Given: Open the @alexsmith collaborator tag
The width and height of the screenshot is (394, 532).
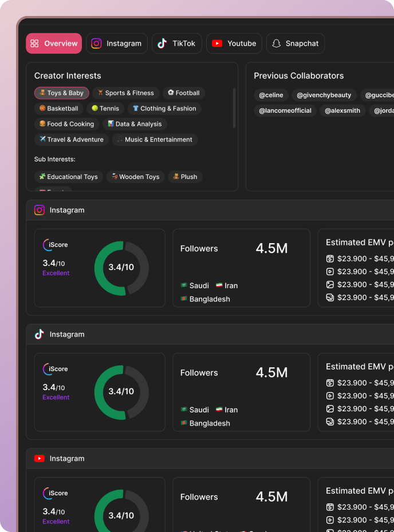Looking at the screenshot, I should point(342,110).
